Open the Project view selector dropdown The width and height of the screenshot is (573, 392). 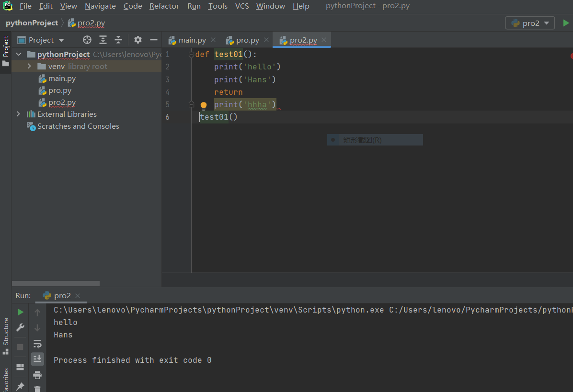41,40
